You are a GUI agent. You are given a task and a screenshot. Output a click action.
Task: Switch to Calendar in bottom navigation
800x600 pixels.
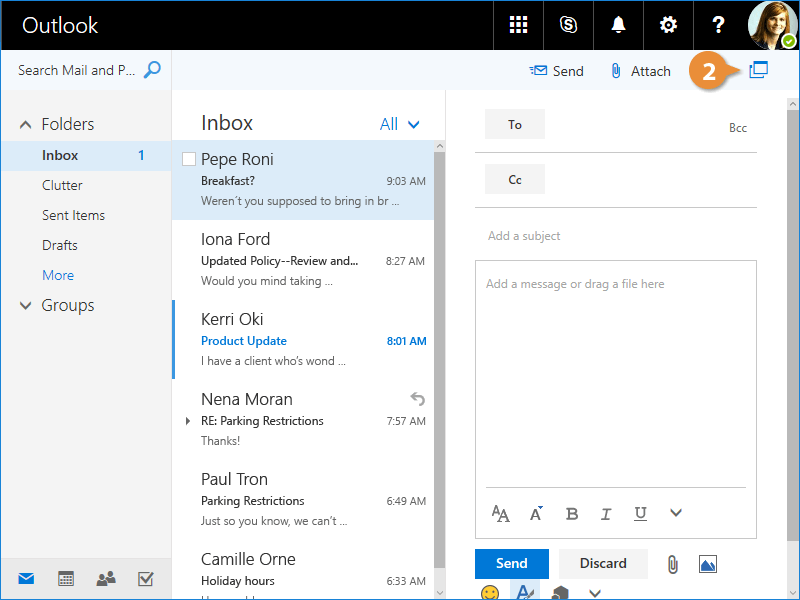point(66,579)
